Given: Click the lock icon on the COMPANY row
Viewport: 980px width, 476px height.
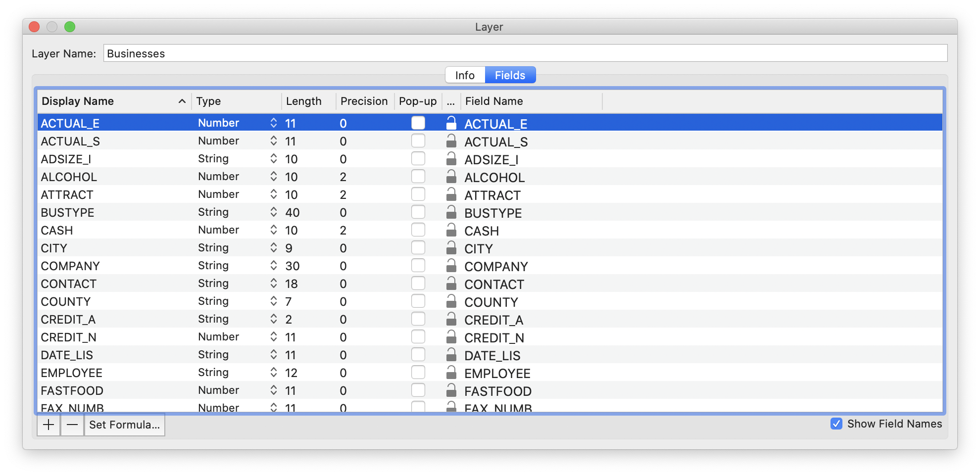Looking at the screenshot, I should tap(452, 265).
